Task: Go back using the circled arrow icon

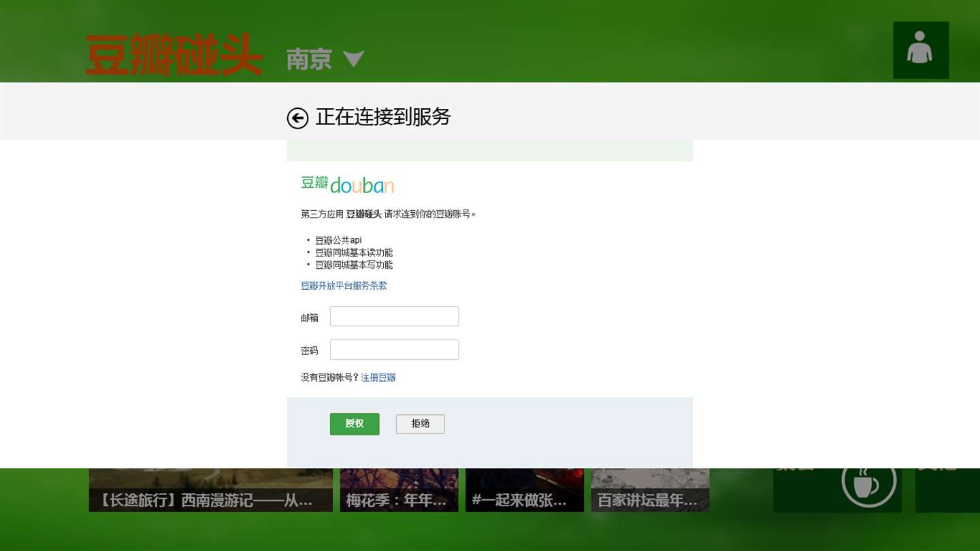Action: (297, 118)
